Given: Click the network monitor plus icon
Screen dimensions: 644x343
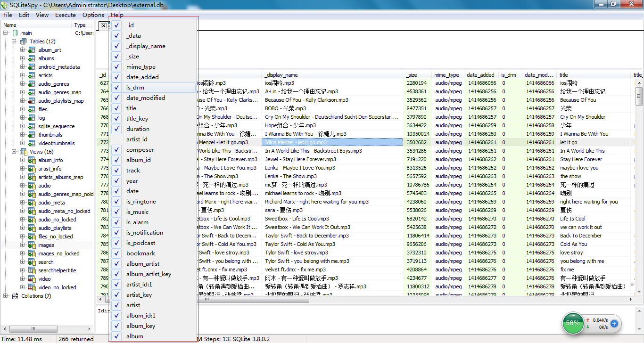Looking at the screenshot, I should pyautogui.click(x=614, y=324).
